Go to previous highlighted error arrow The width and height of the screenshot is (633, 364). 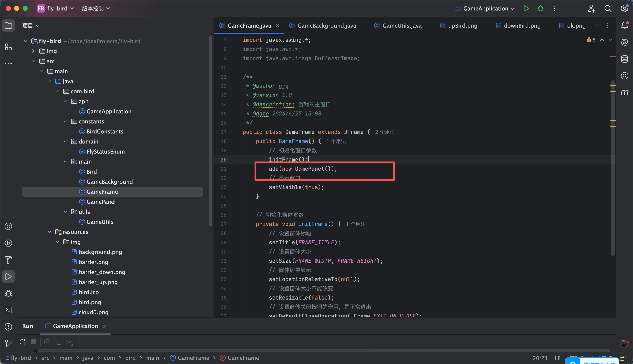click(x=602, y=40)
